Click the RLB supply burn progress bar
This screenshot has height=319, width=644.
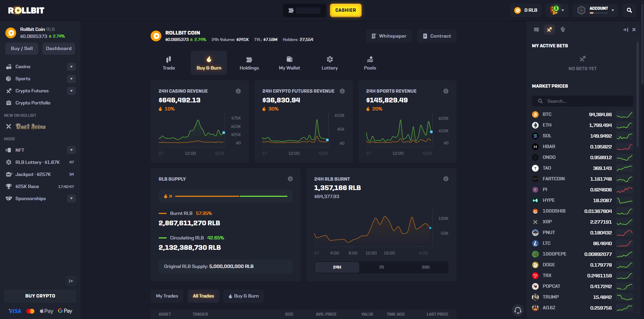(226, 196)
